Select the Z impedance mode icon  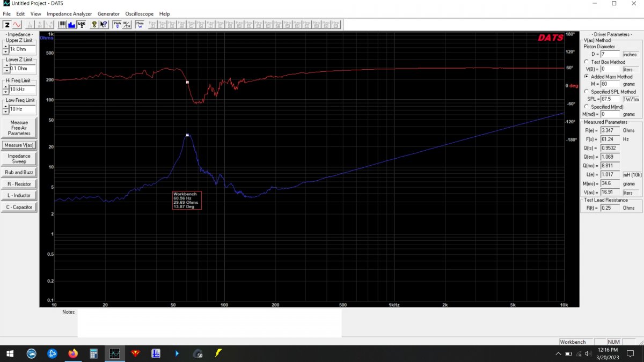pos(8,24)
